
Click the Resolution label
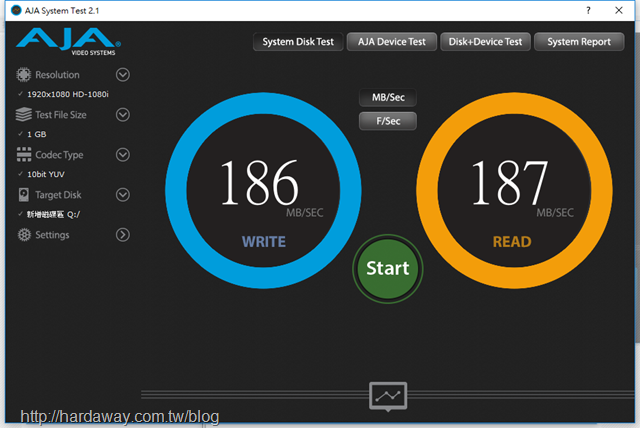57,75
